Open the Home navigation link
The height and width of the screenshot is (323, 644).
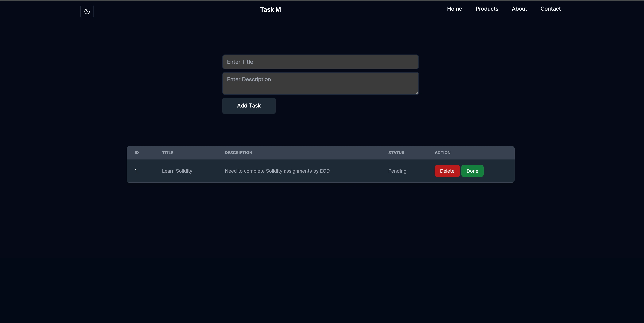click(x=454, y=9)
